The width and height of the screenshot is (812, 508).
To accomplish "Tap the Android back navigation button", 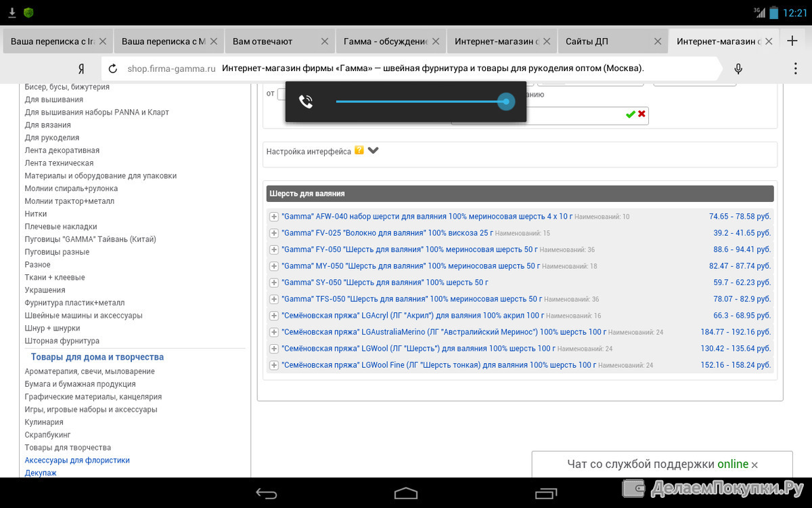I will (x=267, y=493).
